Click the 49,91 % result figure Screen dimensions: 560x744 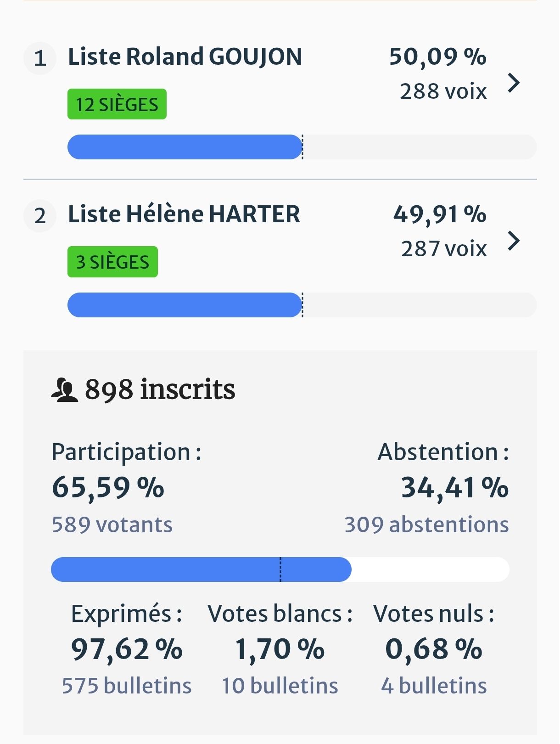[440, 214]
